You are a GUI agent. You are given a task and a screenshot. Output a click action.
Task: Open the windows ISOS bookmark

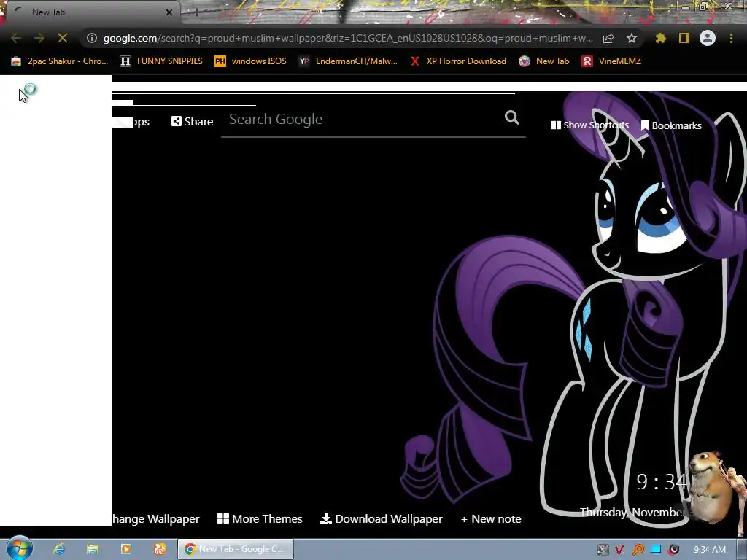pos(251,61)
